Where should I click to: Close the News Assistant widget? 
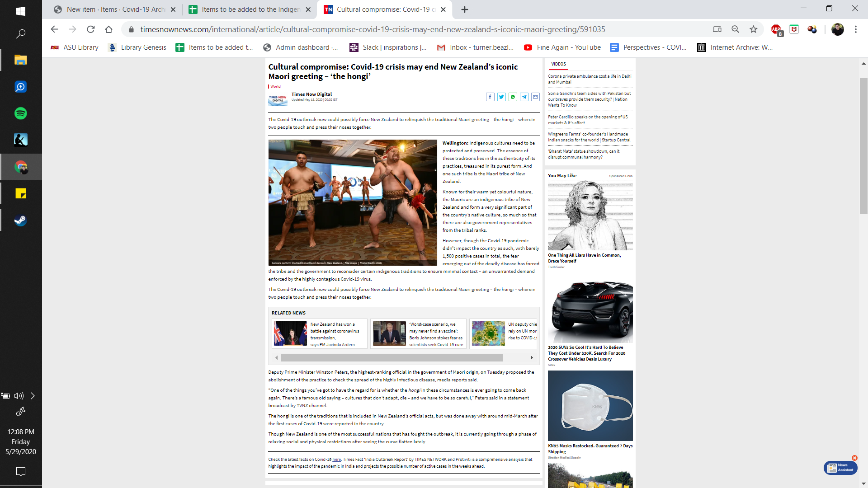pyautogui.click(x=854, y=458)
